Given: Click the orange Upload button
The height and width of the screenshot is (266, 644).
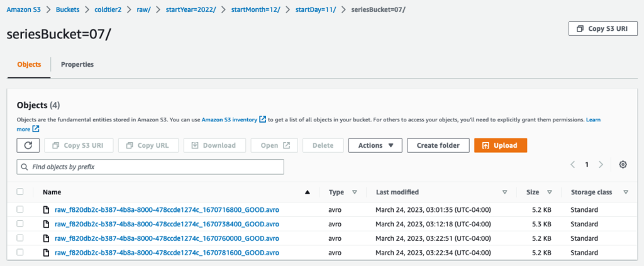Looking at the screenshot, I should pos(500,145).
